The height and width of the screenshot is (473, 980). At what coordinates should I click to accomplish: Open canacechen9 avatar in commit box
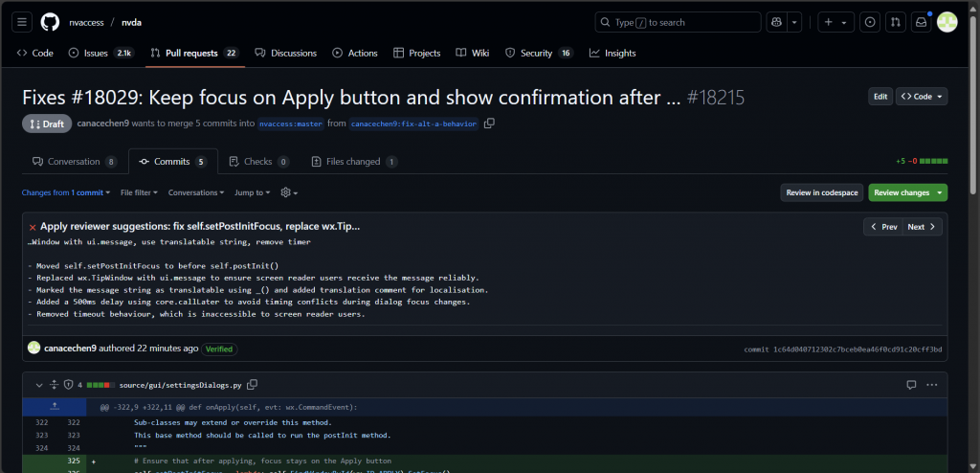click(34, 348)
